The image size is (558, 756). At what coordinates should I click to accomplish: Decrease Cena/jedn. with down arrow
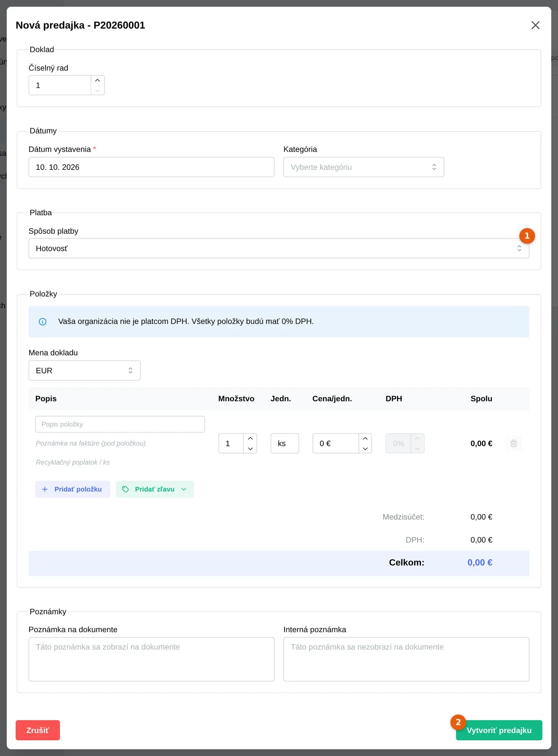[365, 448]
